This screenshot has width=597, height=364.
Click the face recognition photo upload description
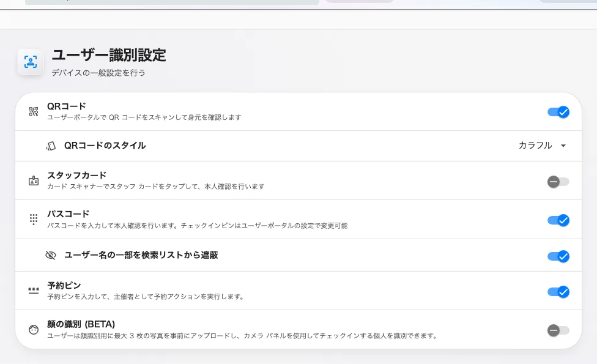click(242, 336)
